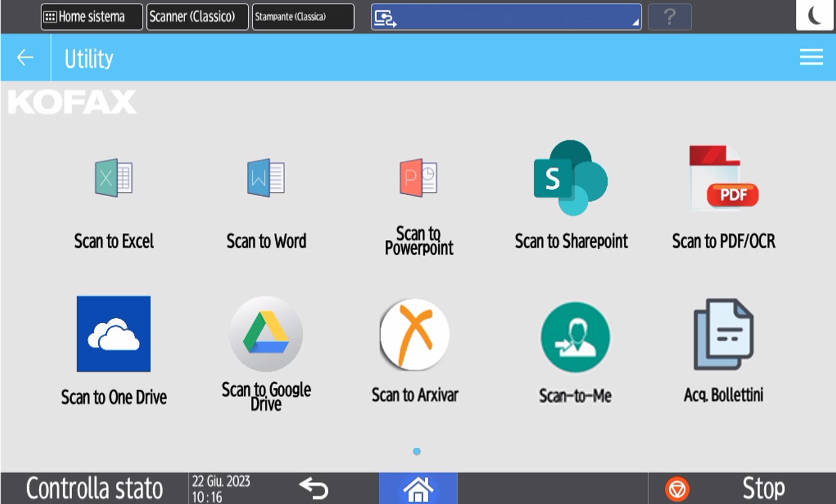Tap the home icon in the bottom bar

(x=418, y=489)
